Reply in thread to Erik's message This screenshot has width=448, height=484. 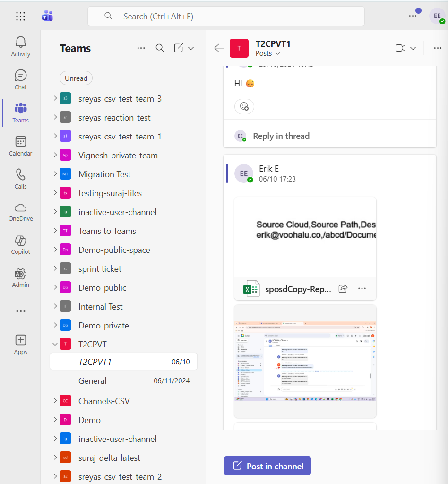[281, 136]
